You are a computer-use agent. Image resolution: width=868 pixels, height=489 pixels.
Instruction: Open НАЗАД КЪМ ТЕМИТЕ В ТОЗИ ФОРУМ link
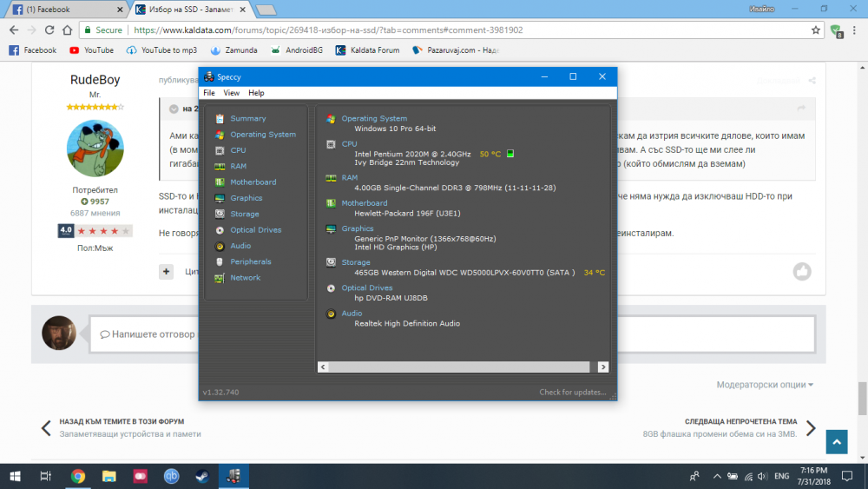click(x=122, y=421)
